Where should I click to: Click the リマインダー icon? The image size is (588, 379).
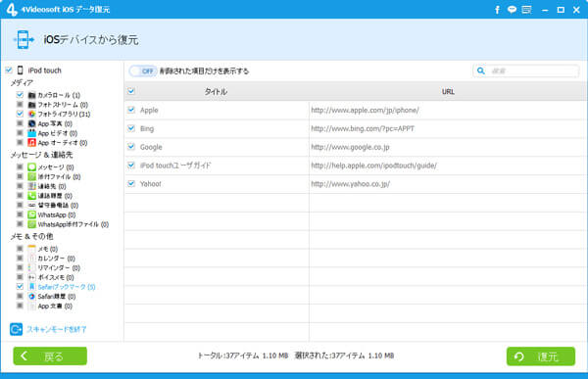tap(32, 267)
